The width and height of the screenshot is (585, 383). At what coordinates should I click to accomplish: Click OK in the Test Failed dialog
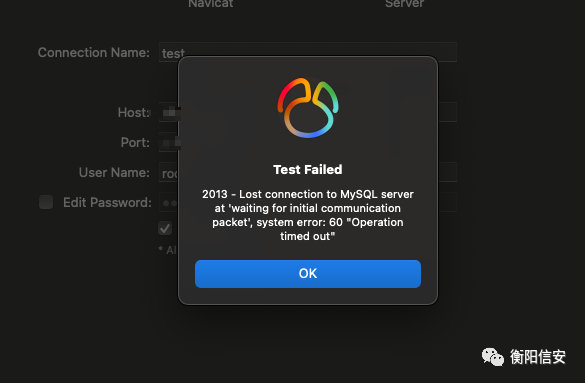(308, 274)
